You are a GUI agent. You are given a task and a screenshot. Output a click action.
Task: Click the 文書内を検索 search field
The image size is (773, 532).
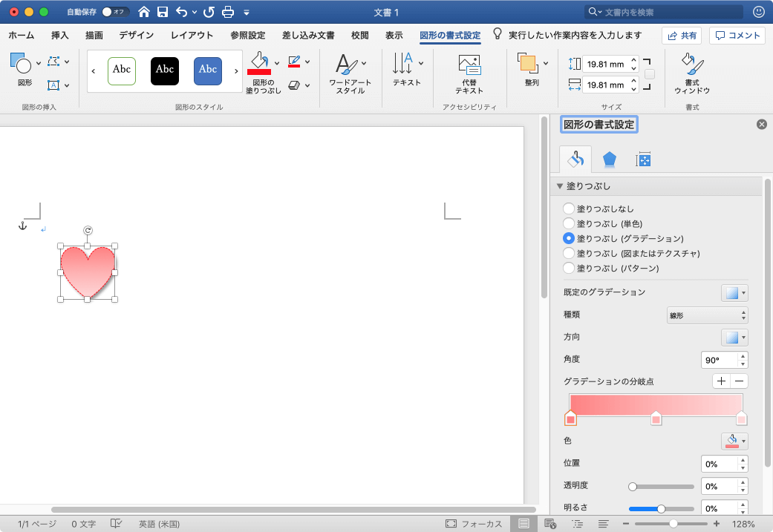(664, 12)
